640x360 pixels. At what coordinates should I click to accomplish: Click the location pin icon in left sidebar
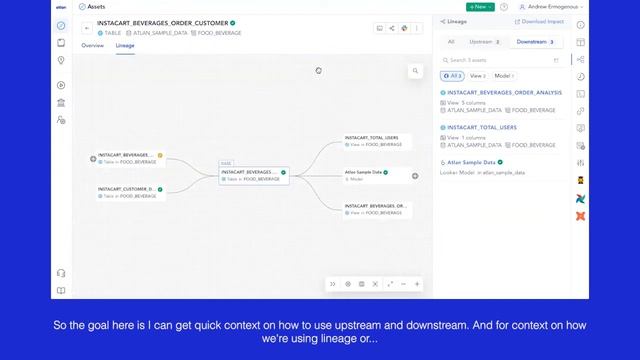[x=61, y=60]
